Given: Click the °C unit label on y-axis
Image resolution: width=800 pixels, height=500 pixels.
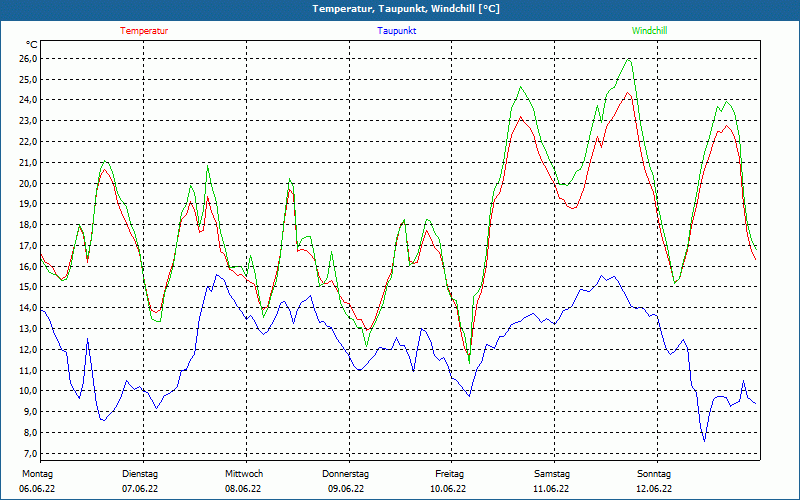Looking at the screenshot, I should click(x=31, y=44).
